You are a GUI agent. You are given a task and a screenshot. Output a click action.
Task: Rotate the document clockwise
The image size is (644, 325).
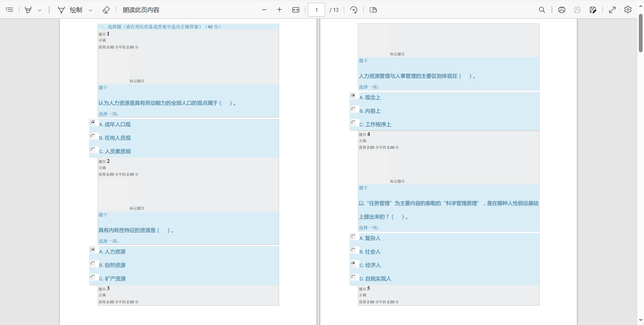[354, 10]
